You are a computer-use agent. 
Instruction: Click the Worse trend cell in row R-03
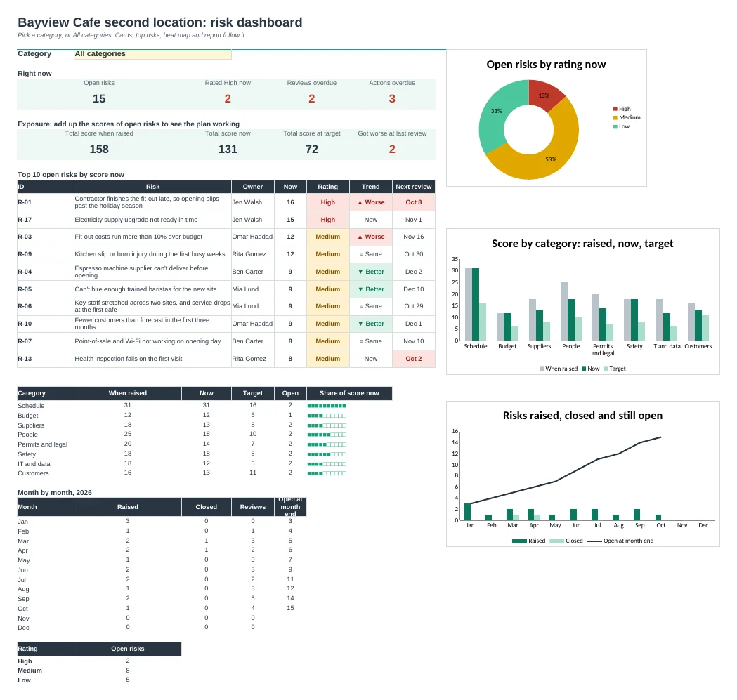coord(371,237)
